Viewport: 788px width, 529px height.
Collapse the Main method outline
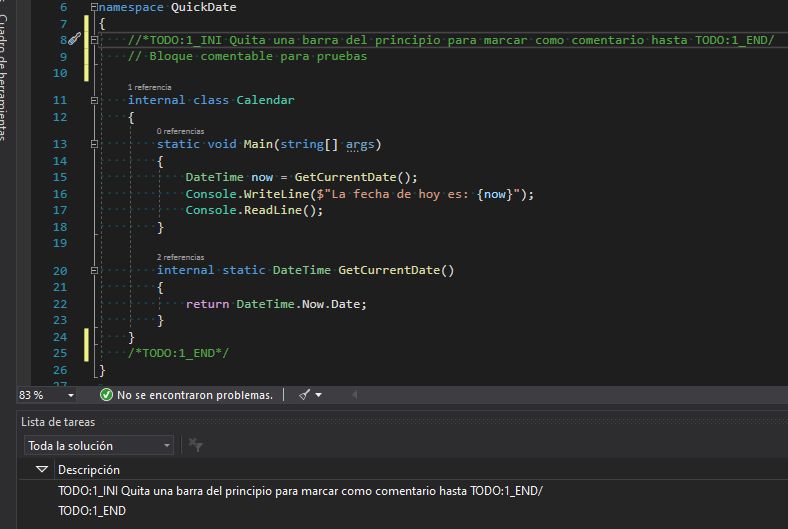(94, 144)
